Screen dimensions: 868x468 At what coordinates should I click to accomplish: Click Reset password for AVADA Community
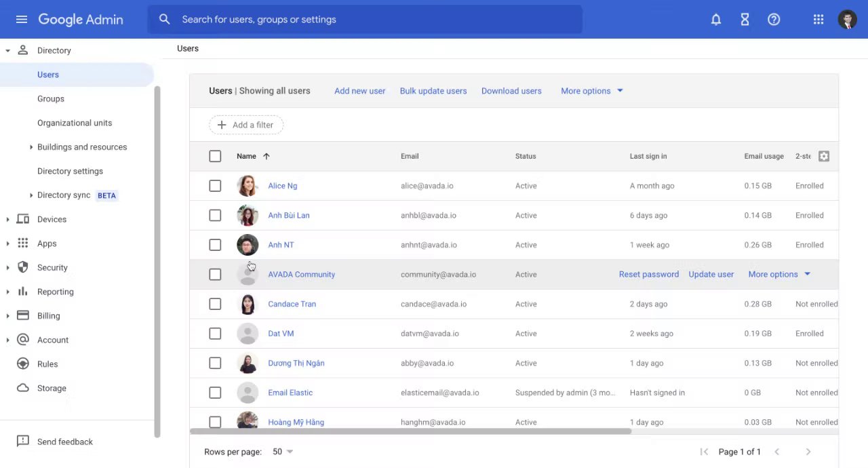[x=649, y=274]
